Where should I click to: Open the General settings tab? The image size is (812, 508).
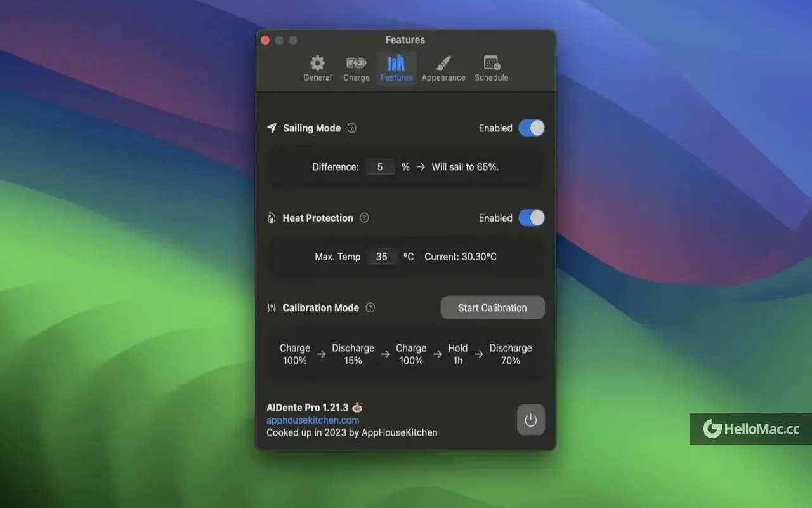point(317,69)
